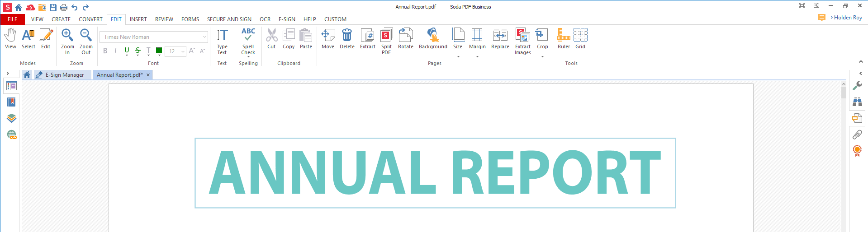
Task: Collapse the ribbon with the chevron
Action: coord(861,62)
